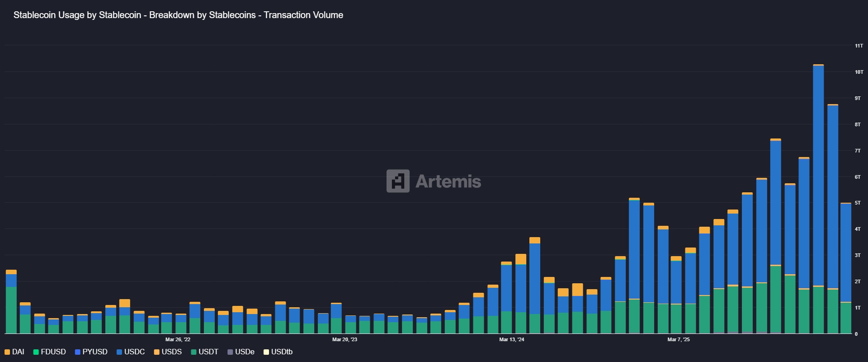The width and height of the screenshot is (868, 362).
Task: Click green USDT segment of leftmost bar
Action: (x=11, y=310)
